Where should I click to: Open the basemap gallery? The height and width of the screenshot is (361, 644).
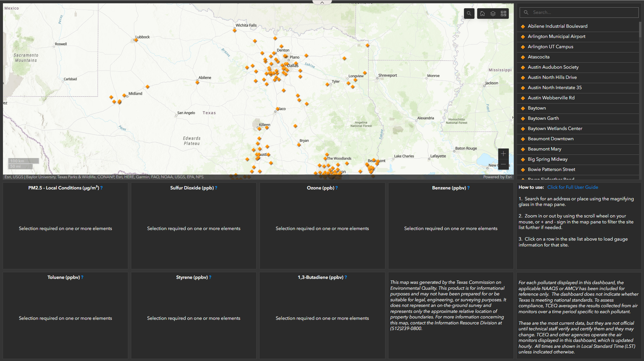tap(503, 14)
